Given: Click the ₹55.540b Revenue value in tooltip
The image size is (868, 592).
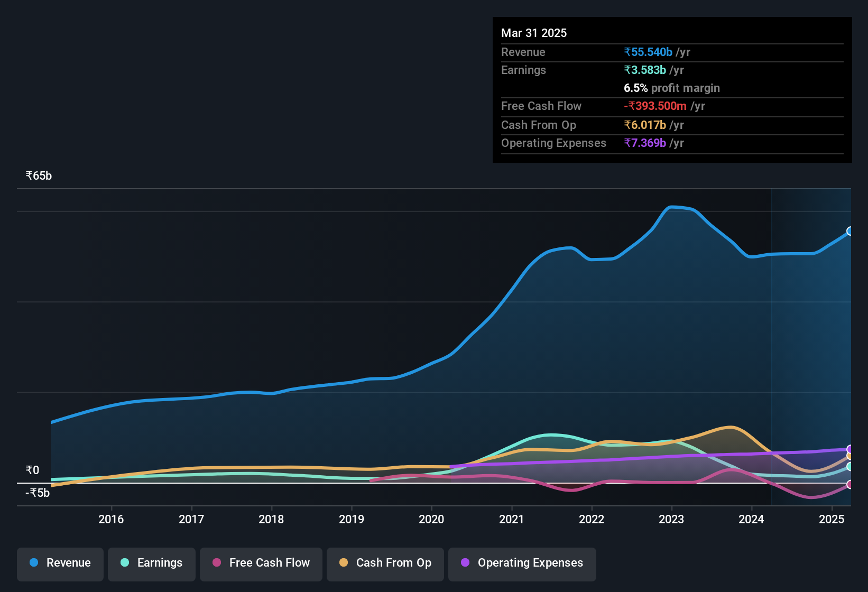Looking at the screenshot, I should (648, 52).
